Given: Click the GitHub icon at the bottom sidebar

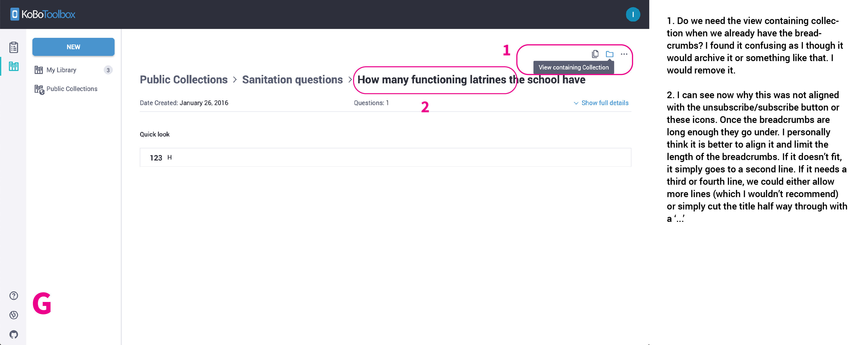Looking at the screenshot, I should click(x=13, y=334).
